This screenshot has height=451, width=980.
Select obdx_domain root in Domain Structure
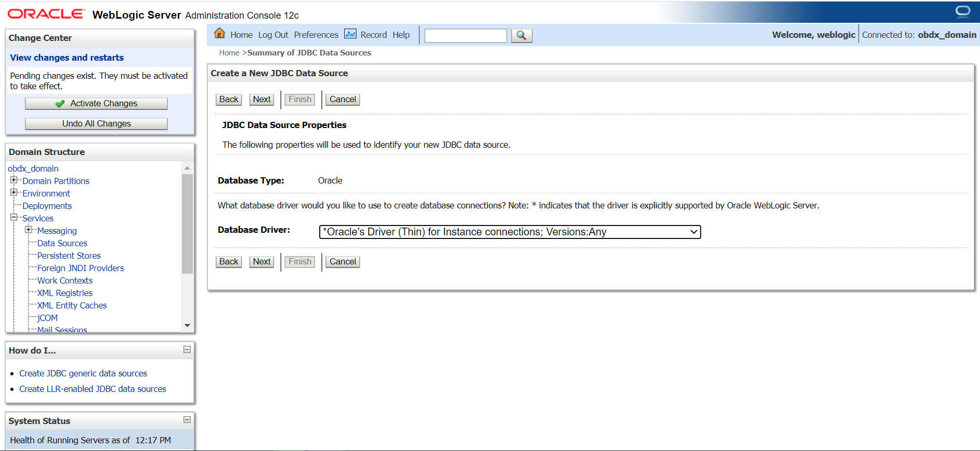point(33,168)
